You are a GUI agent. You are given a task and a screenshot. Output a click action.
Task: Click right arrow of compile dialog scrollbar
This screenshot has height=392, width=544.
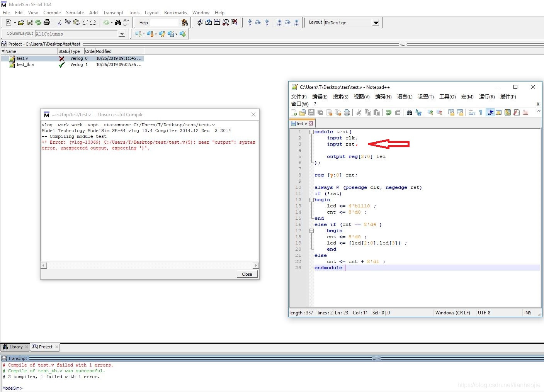pyautogui.click(x=255, y=265)
